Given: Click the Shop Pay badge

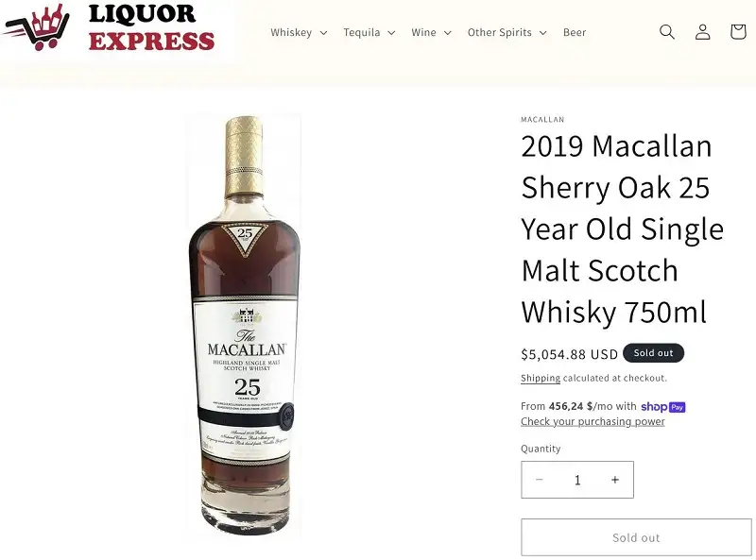Looking at the screenshot, I should click(662, 406).
